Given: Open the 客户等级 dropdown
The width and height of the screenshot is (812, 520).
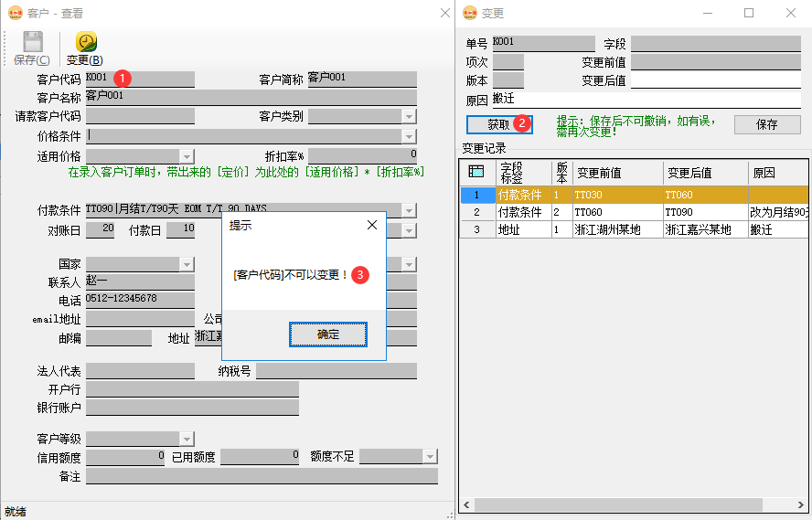Looking at the screenshot, I should (x=187, y=438).
